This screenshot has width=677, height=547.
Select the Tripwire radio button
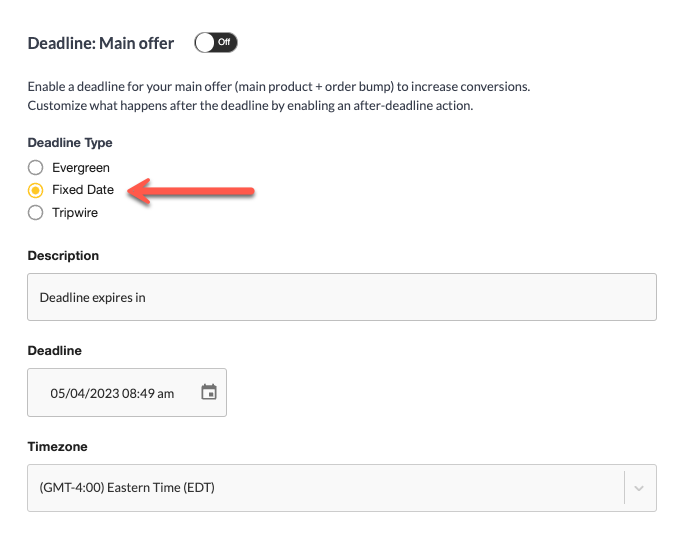(x=35, y=212)
